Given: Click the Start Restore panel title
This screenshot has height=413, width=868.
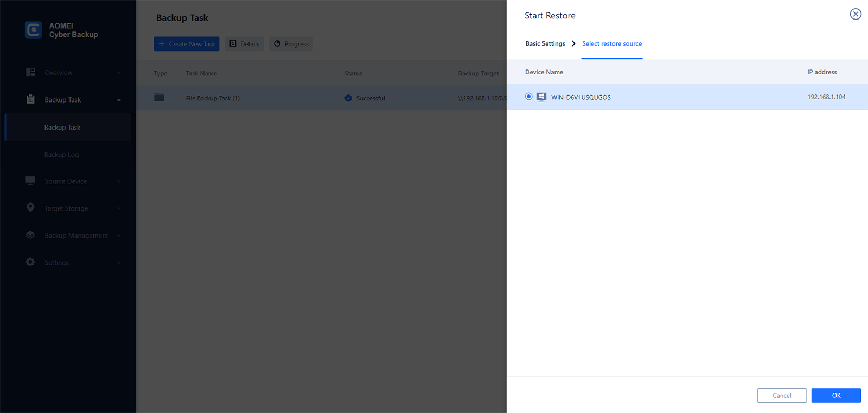Looking at the screenshot, I should [550, 16].
